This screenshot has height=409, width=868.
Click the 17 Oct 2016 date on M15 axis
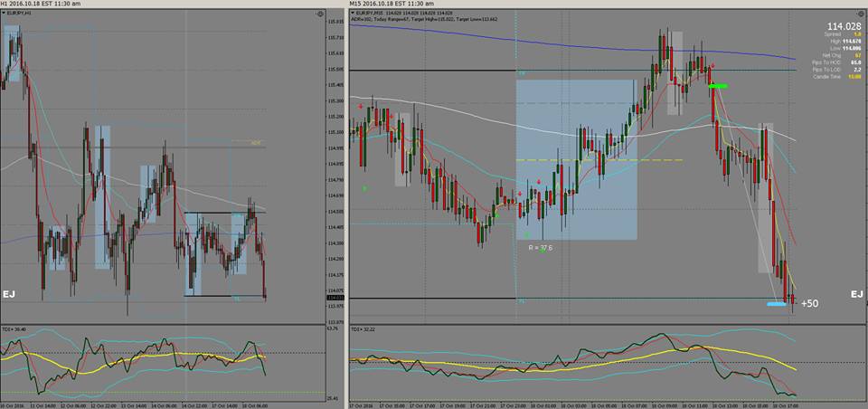362,405
